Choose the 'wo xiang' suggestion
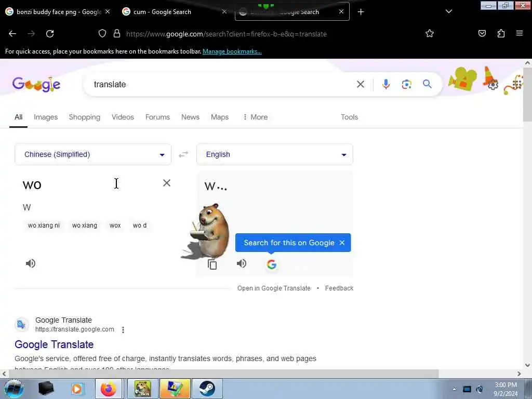The height and width of the screenshot is (399, 532). (85, 225)
